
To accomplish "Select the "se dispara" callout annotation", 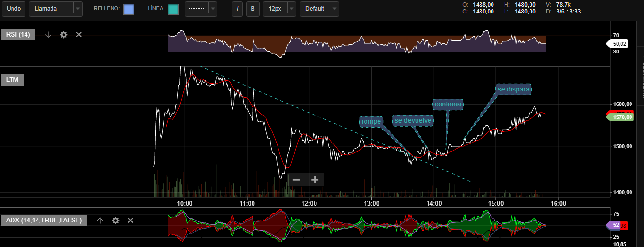I will tap(513, 89).
